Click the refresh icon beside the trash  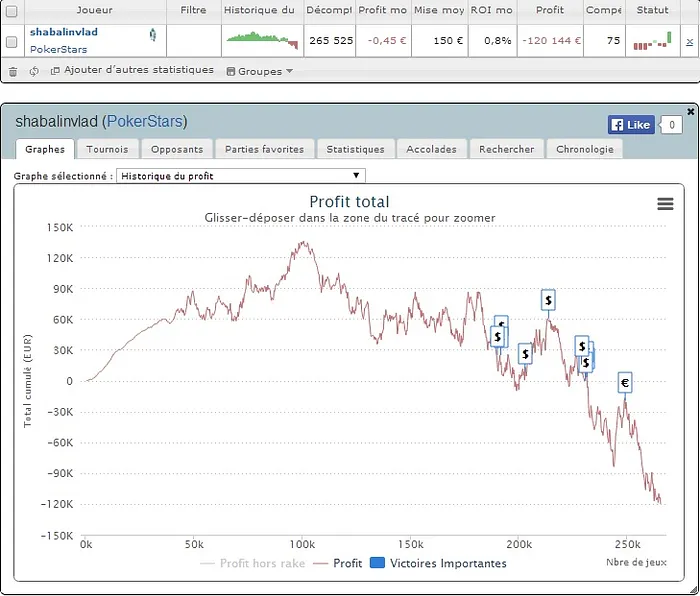pyautogui.click(x=35, y=71)
